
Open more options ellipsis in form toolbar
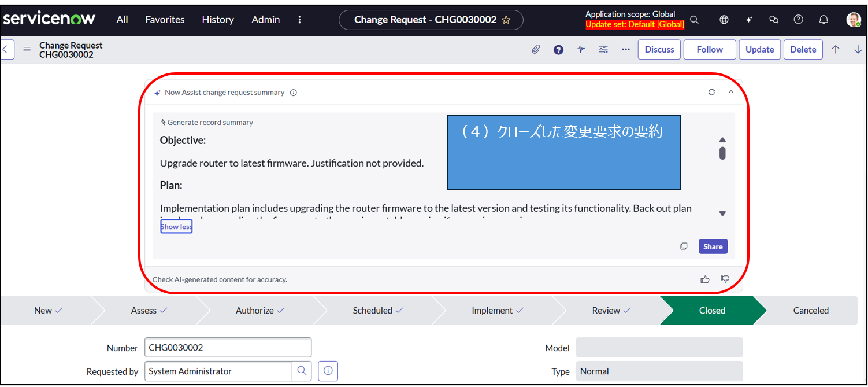click(x=626, y=50)
